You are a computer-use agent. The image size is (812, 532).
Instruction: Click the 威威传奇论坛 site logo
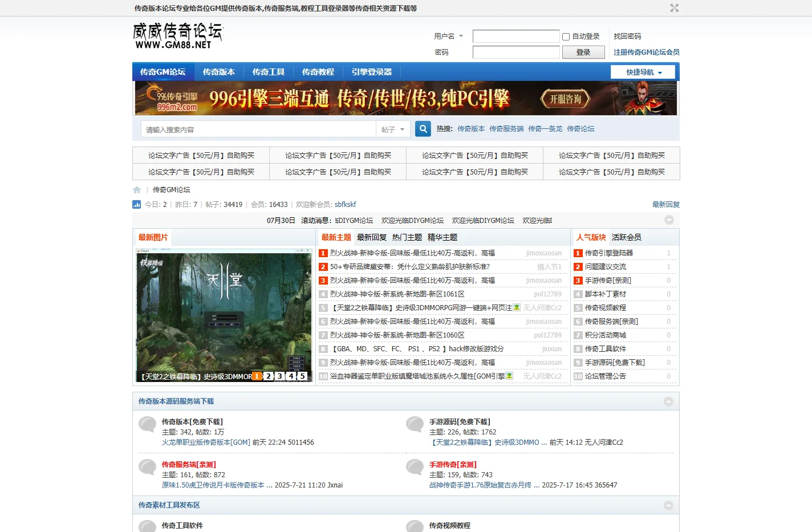(178, 36)
